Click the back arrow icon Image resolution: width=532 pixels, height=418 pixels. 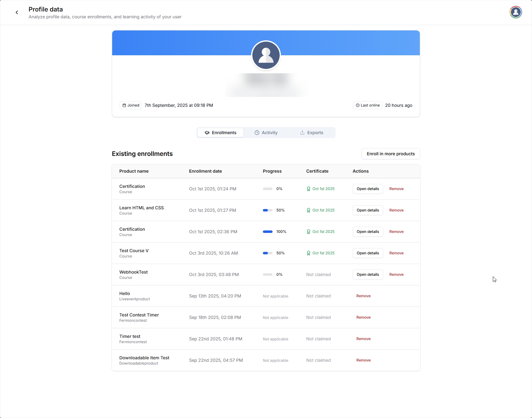coord(17,12)
